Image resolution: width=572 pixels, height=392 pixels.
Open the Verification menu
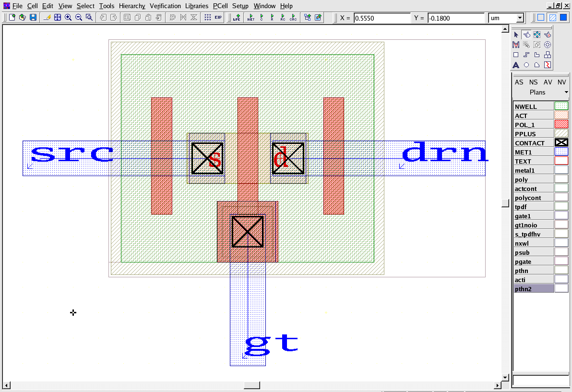coord(165,6)
